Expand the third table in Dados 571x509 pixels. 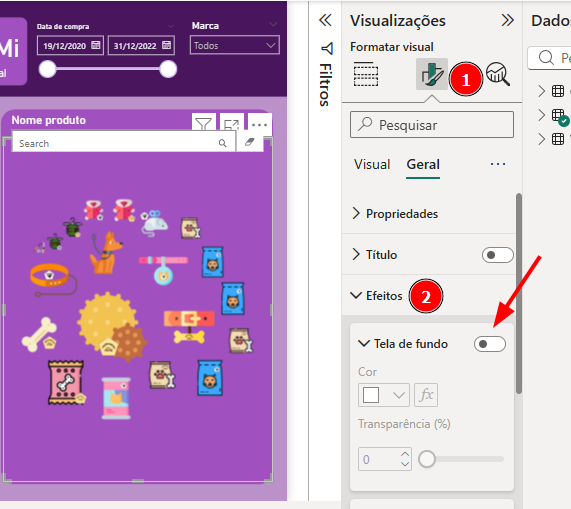pos(542,139)
